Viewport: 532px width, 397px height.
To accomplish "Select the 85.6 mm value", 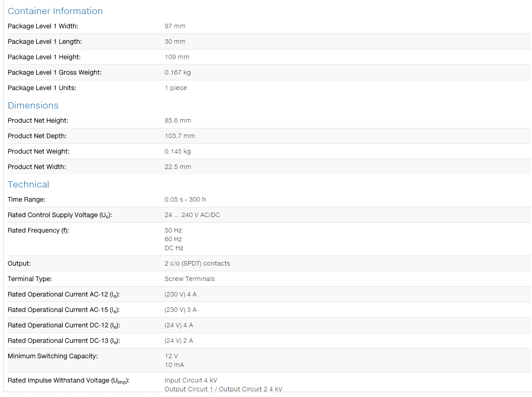I will pos(178,120).
